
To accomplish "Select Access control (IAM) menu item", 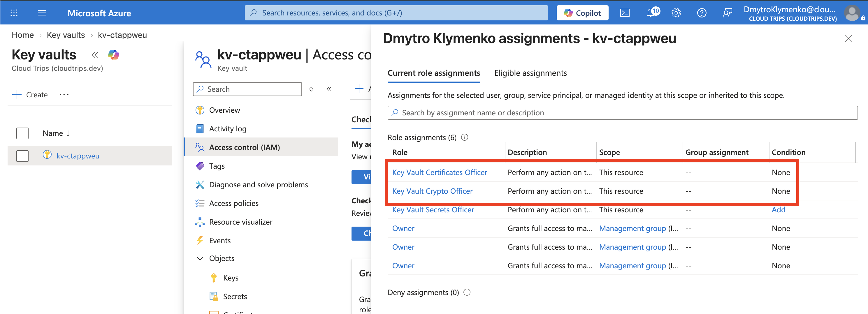I will tap(261, 147).
